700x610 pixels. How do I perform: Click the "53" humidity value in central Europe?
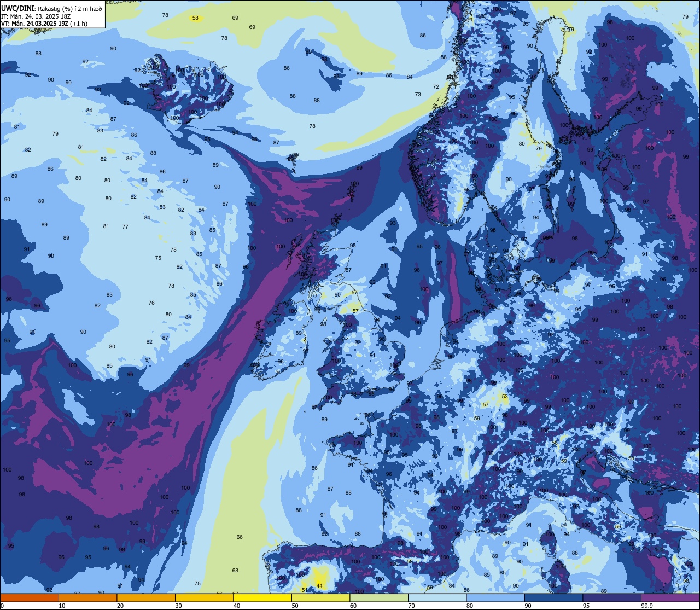click(505, 397)
